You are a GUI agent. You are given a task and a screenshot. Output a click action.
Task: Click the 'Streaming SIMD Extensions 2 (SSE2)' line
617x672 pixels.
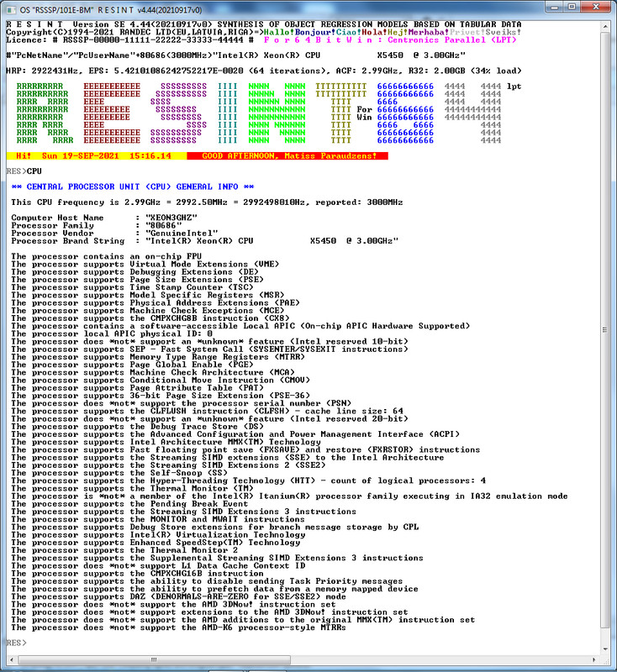coord(168,465)
